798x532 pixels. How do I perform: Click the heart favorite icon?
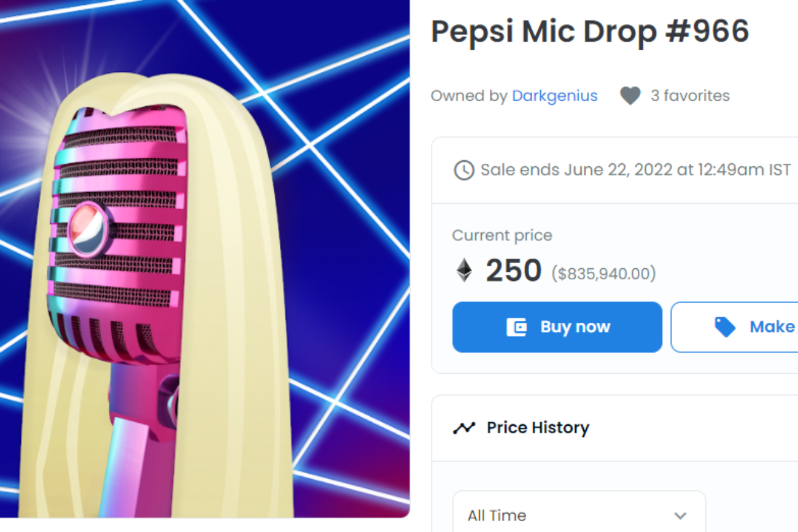click(x=630, y=96)
